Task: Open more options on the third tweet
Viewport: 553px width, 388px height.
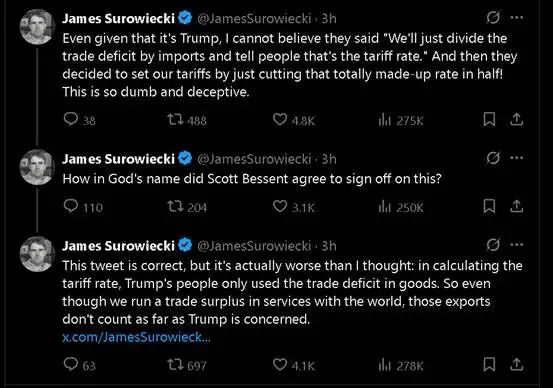Action: (517, 244)
